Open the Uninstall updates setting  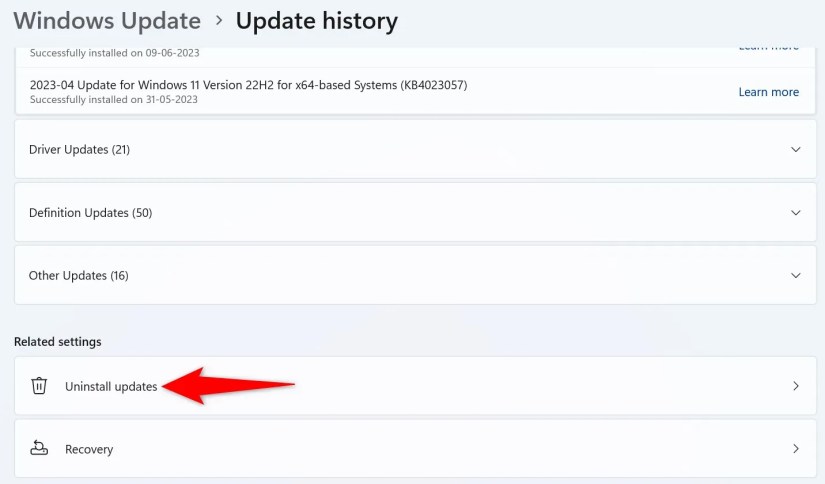[415, 386]
